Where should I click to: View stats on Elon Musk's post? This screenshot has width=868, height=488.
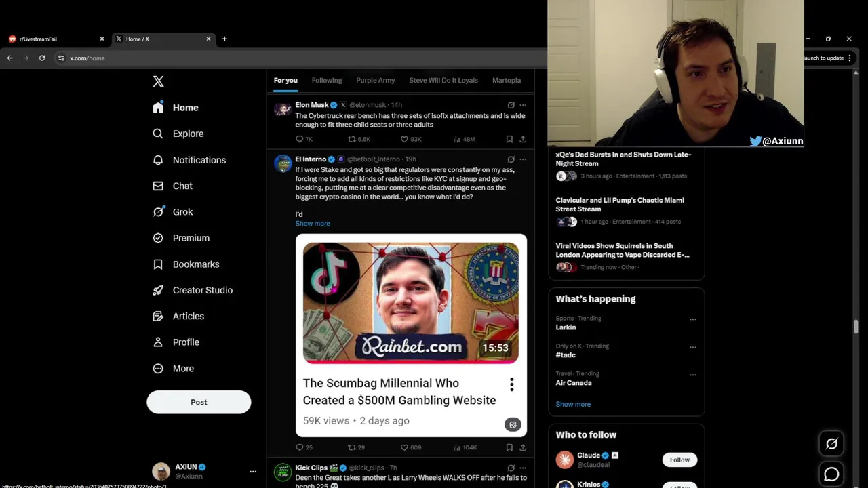click(464, 139)
